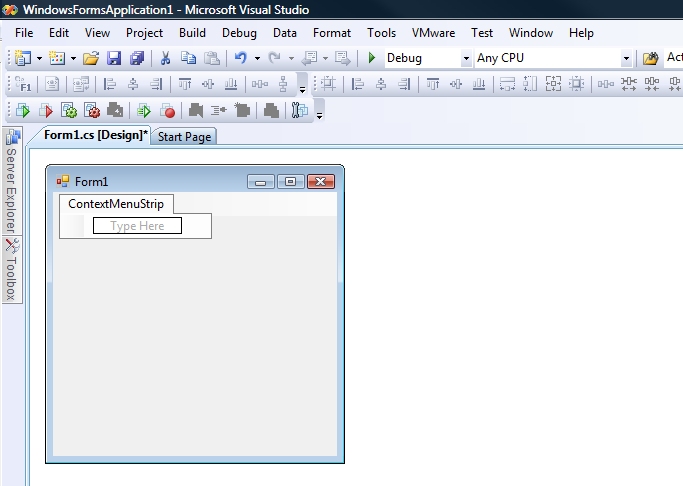Click the Type Here menu item field
Screen dimensions: 683x486
point(137,226)
